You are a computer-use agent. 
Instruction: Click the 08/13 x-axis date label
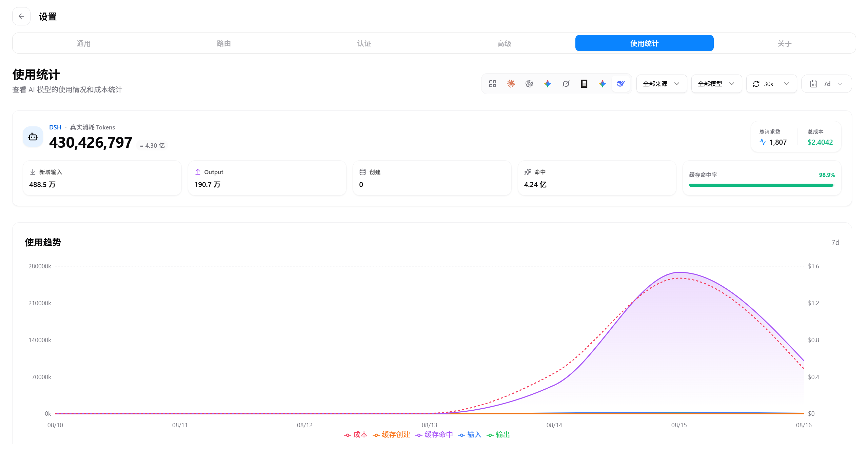pyautogui.click(x=430, y=425)
